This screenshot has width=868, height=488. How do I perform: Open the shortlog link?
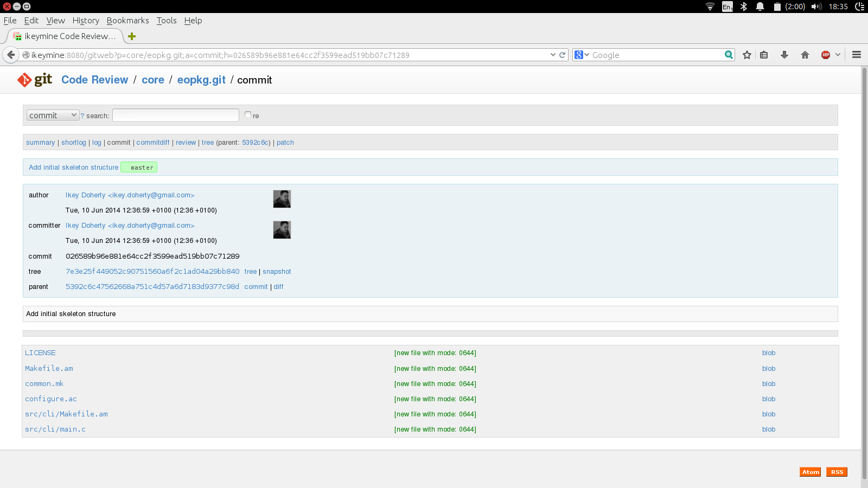(73, 143)
